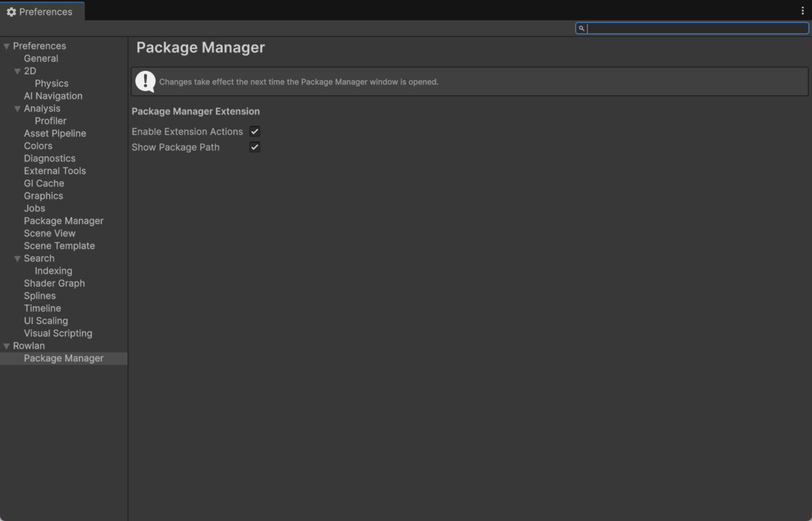Select Profiler under Analysis

[x=50, y=120]
